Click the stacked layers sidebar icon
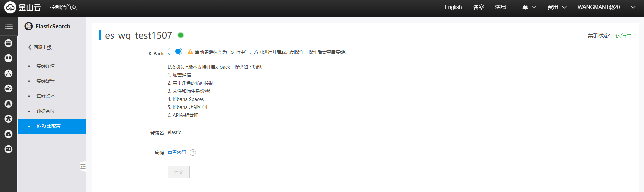Image resolution: width=644 pixels, height=192 pixels. (x=9, y=119)
